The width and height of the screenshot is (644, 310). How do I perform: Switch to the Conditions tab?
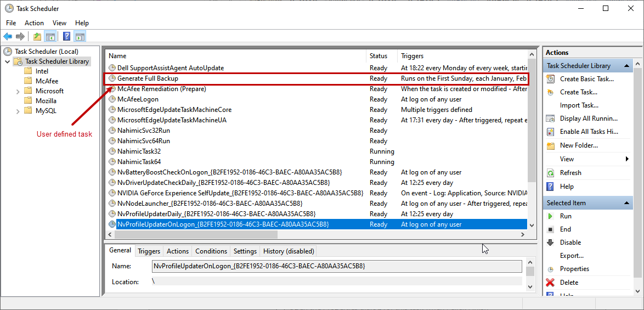coord(211,251)
